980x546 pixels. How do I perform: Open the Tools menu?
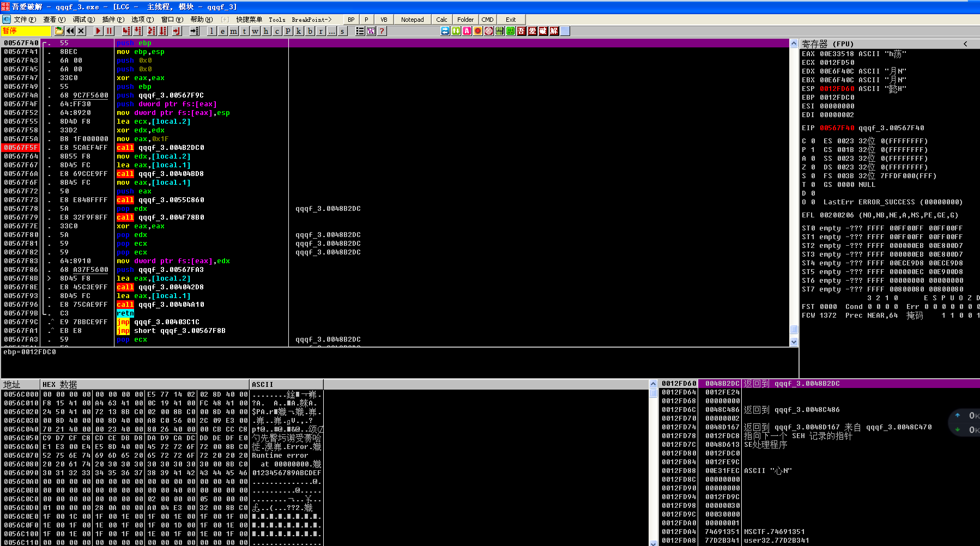tap(277, 20)
